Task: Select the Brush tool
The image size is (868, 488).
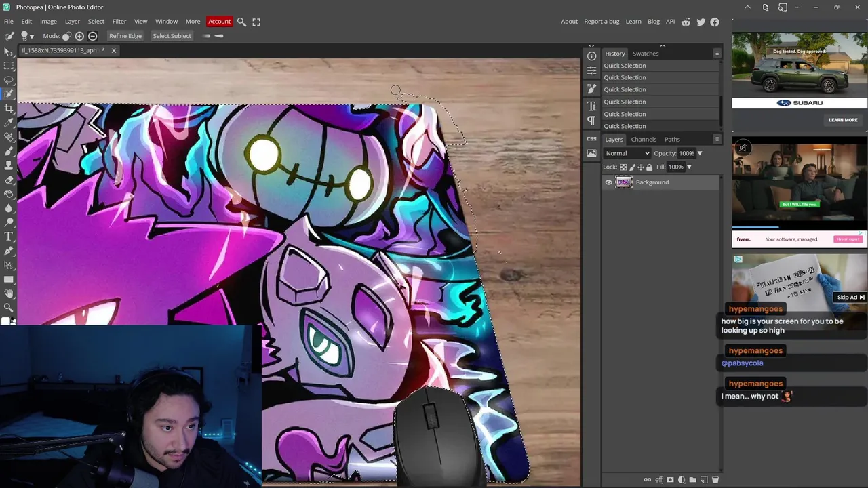Action: 8,151
